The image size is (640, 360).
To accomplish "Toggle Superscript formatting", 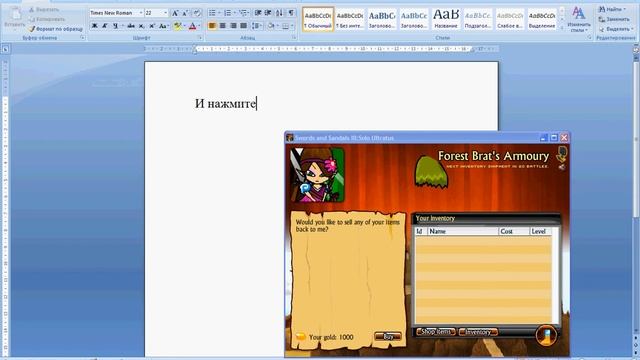I will [x=152, y=26].
